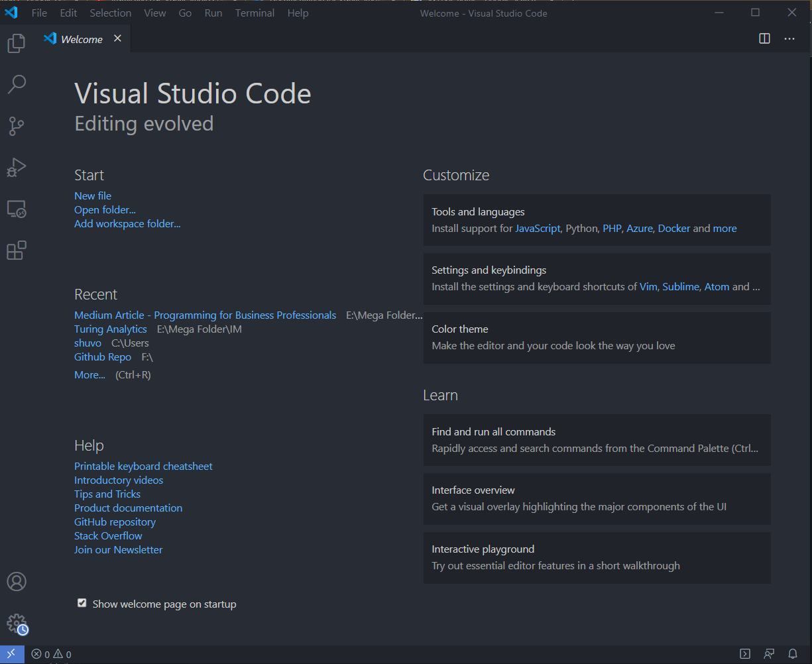Open the Remote Explorer icon

(16, 209)
